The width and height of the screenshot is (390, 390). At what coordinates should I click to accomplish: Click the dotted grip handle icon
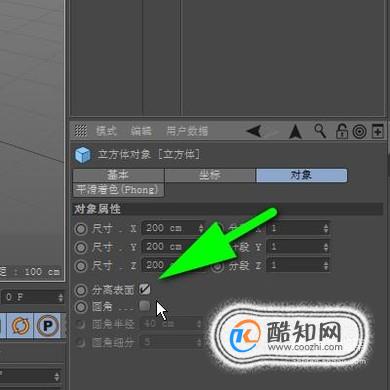pyautogui.click(x=81, y=131)
